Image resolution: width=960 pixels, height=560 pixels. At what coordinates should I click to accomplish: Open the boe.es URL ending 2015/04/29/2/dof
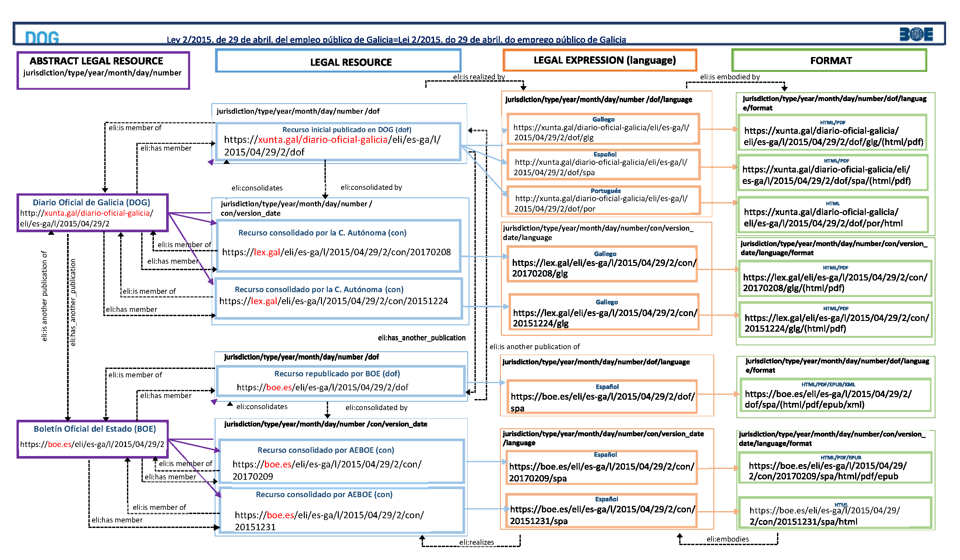point(322,387)
